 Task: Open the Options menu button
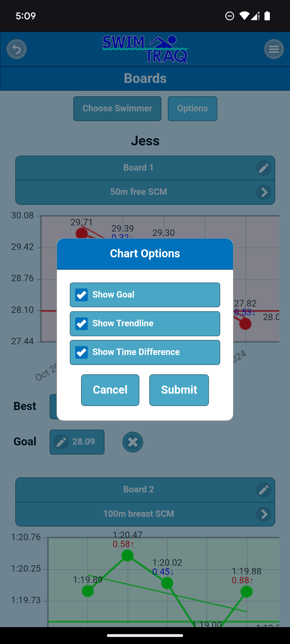click(x=193, y=109)
